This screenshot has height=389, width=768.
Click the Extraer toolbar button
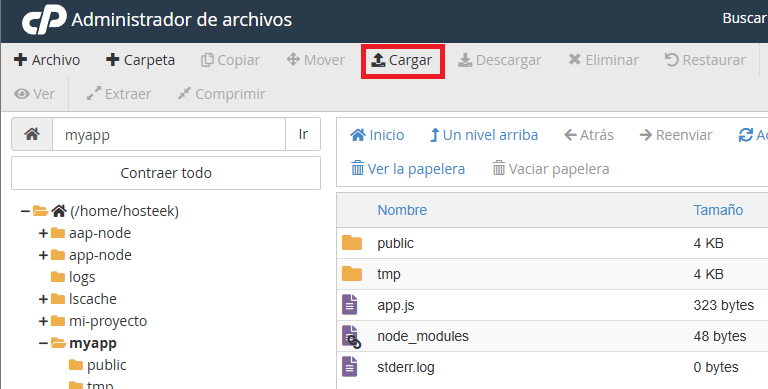[119, 94]
